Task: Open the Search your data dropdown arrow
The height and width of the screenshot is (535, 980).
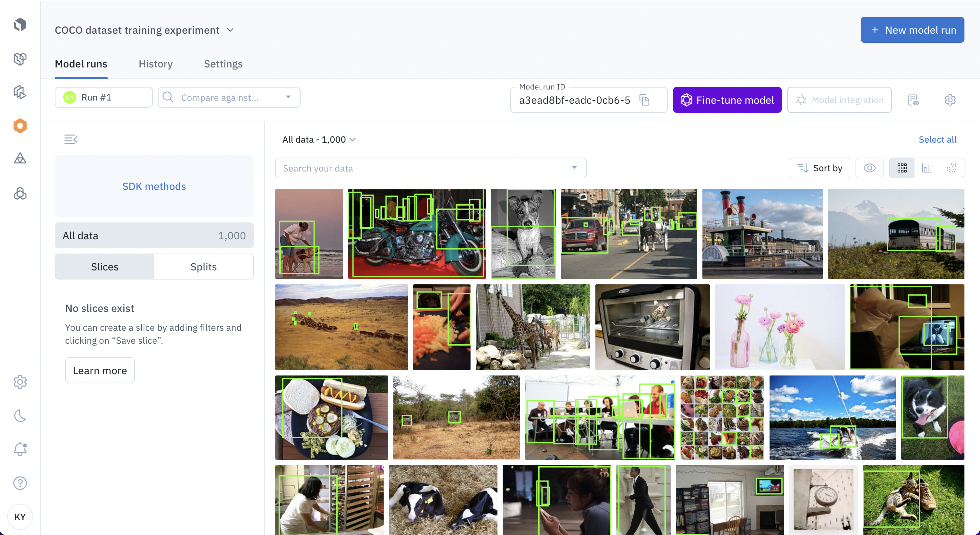Action: coord(574,168)
